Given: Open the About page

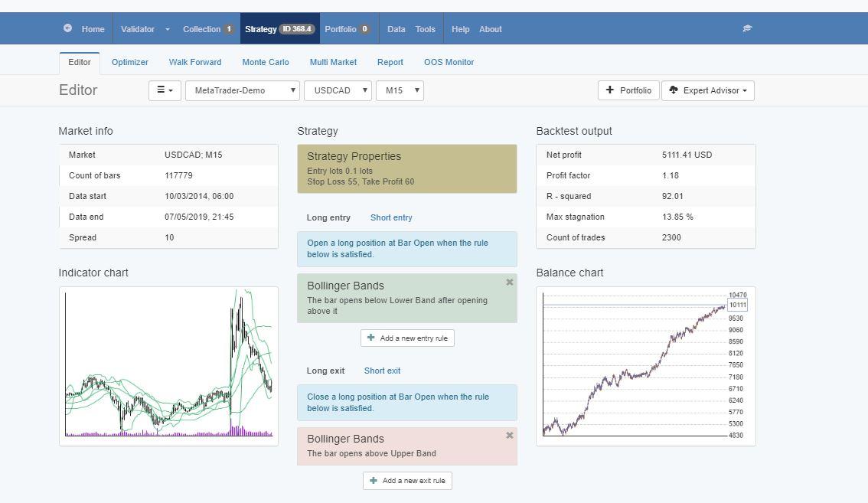Looking at the screenshot, I should [491, 29].
